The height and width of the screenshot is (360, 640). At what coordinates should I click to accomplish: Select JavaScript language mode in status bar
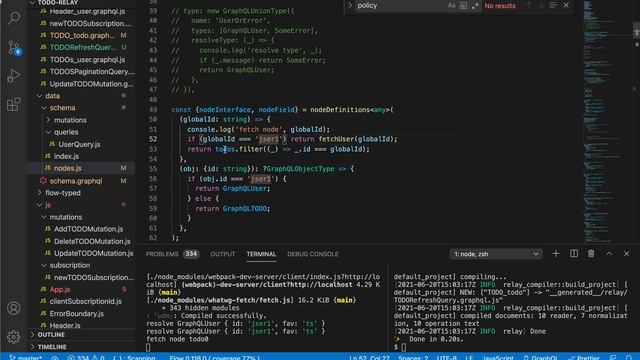(x=498, y=357)
